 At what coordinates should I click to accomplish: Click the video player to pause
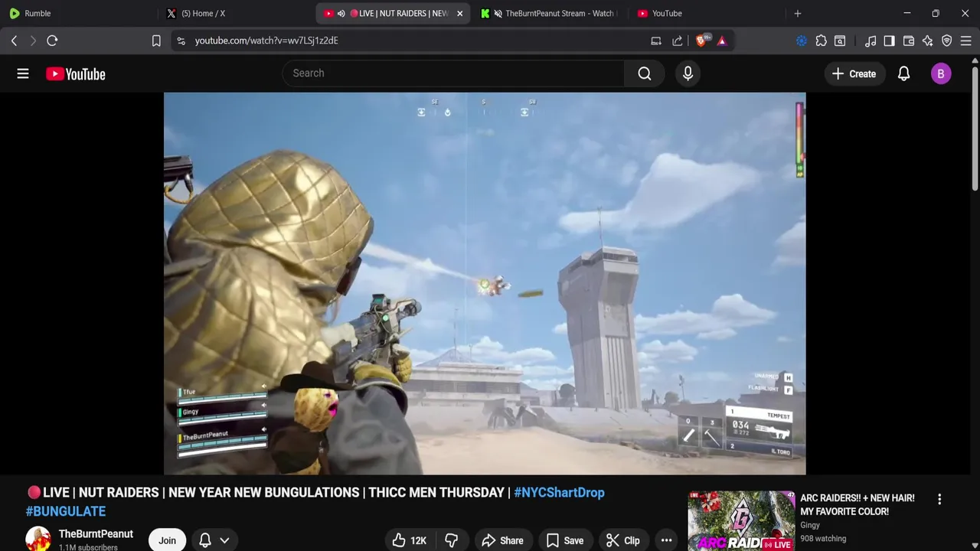485,283
